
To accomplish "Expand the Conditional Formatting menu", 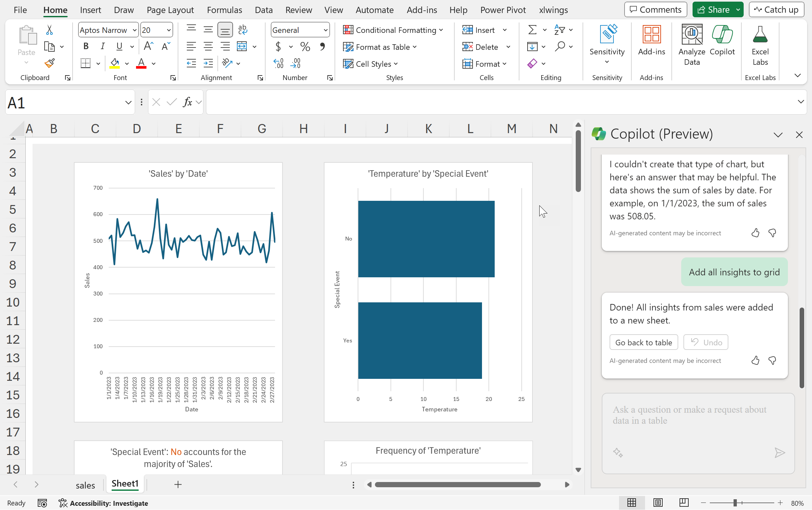I will click(393, 30).
